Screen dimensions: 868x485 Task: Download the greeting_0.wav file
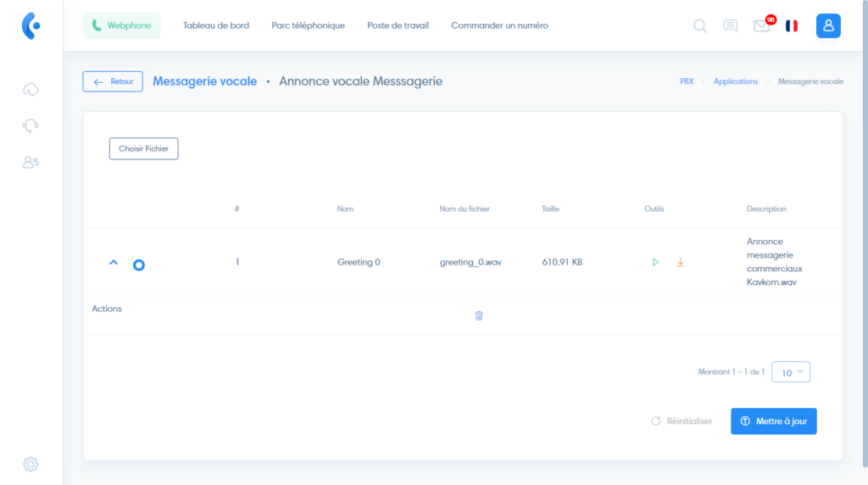coord(680,262)
